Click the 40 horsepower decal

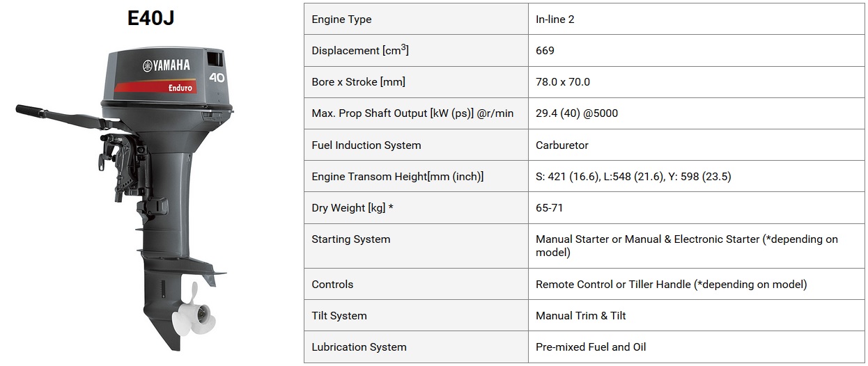tap(217, 77)
